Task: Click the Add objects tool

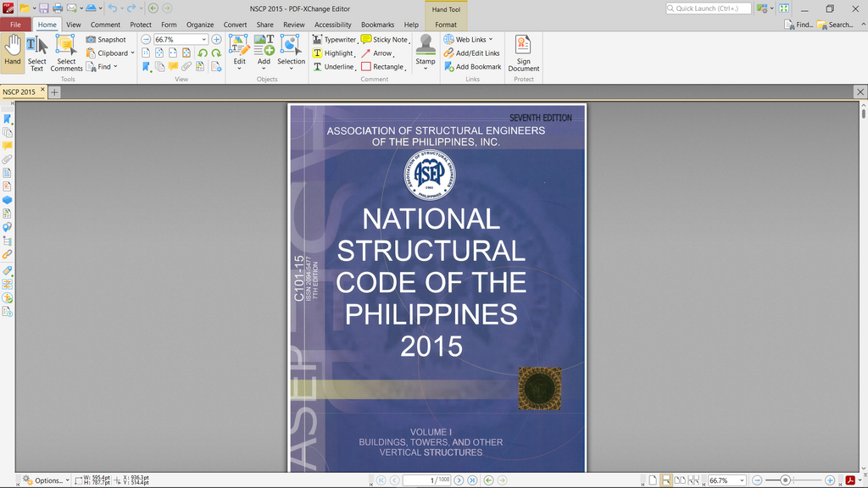Action: tap(264, 53)
